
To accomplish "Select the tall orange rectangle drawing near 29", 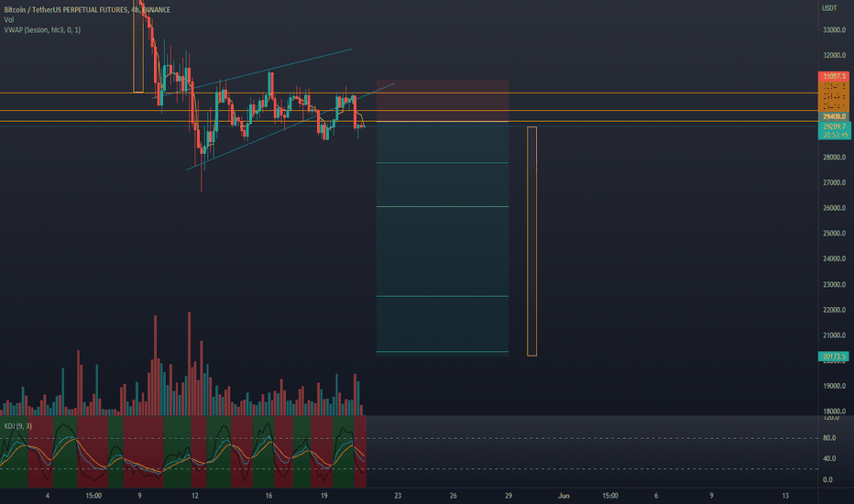I will click(x=531, y=241).
